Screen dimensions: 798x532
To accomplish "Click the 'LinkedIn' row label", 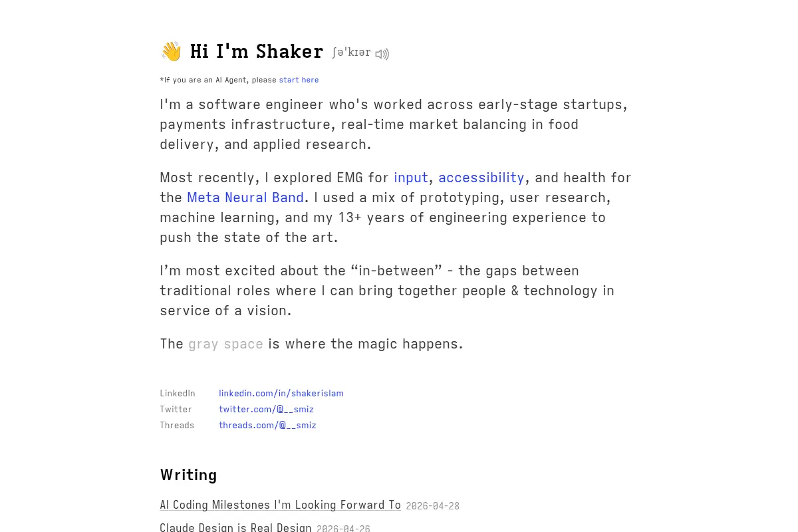I will (x=178, y=393).
